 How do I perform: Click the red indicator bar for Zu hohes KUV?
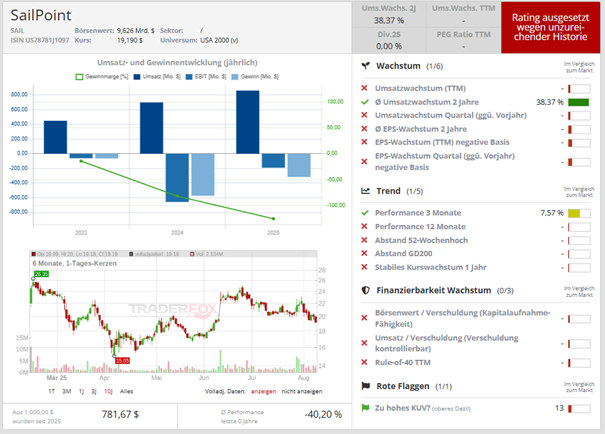[x=570, y=408]
